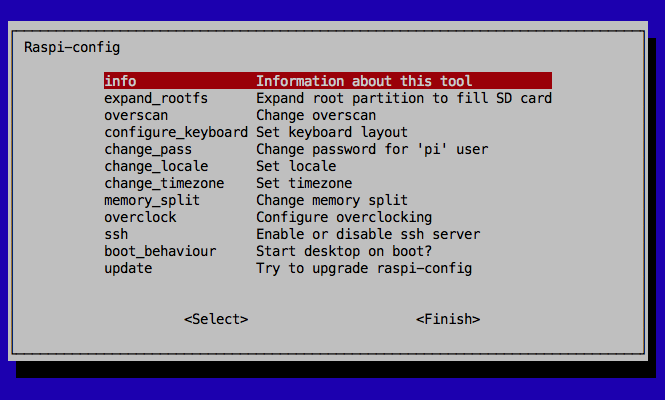Screen dimensions: 665x400
Task: Click 'Set keyboard layout' description
Action: [332, 132]
